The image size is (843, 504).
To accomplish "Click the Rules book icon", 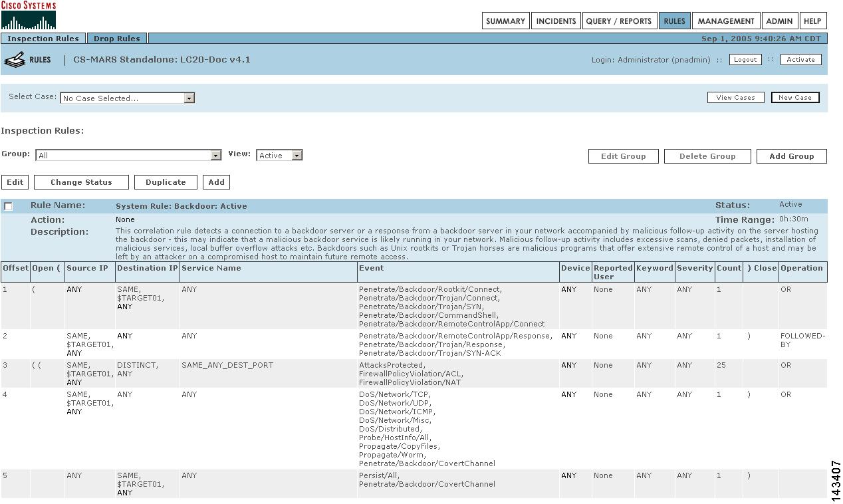I will [15, 61].
